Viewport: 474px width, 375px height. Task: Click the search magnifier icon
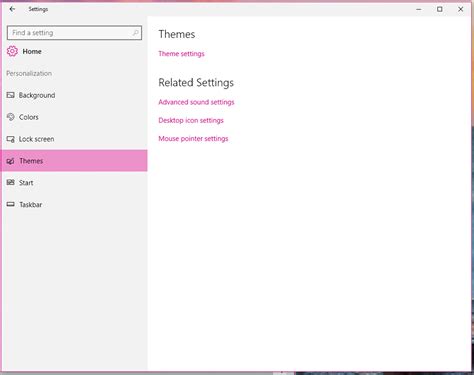tap(135, 33)
